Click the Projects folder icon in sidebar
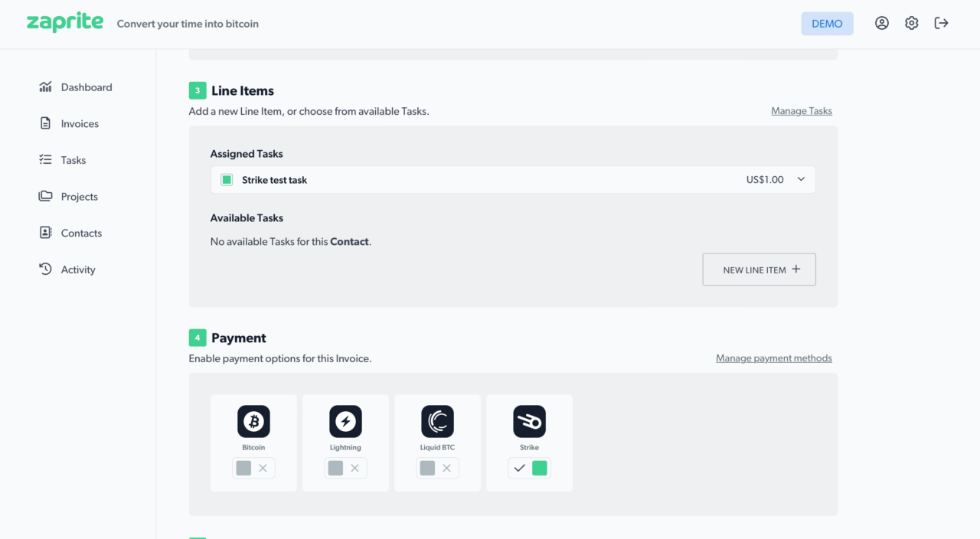Image resolution: width=980 pixels, height=539 pixels. (45, 196)
